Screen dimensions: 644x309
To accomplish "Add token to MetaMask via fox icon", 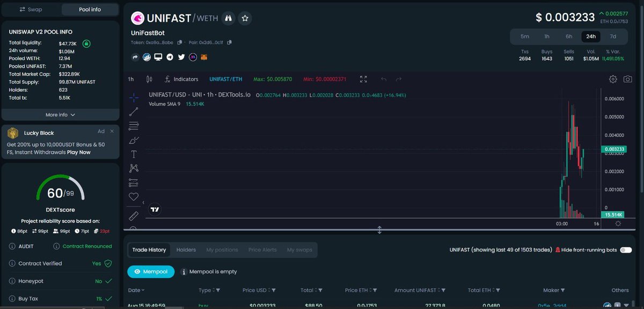I will pyautogui.click(x=204, y=57).
